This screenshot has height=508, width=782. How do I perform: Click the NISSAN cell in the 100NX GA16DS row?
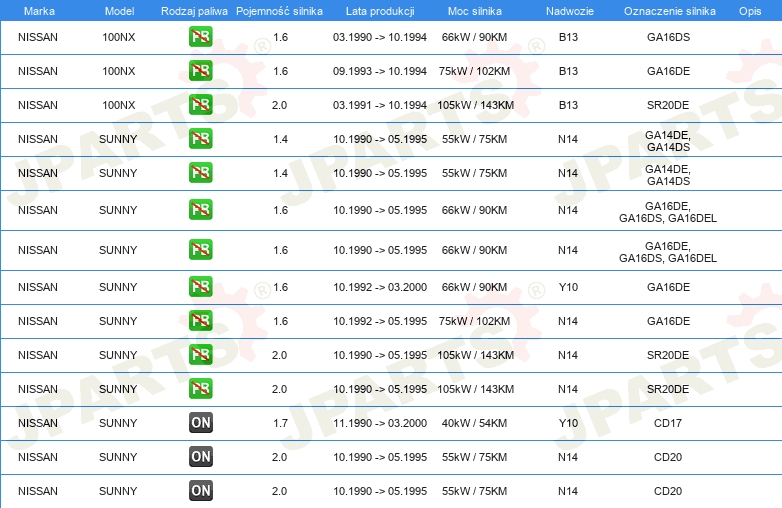click(38, 37)
